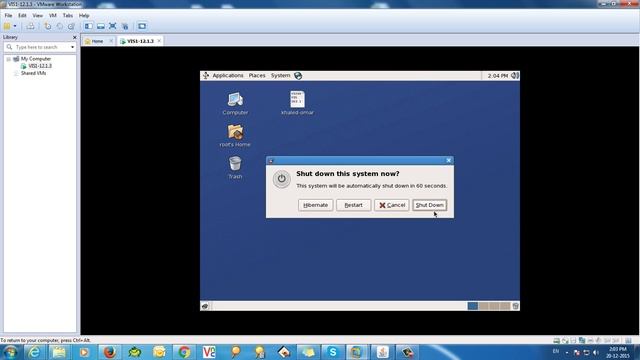The height and width of the screenshot is (360, 640).
Task: Open Windows Media Player from the taskbar
Action: tap(84, 352)
